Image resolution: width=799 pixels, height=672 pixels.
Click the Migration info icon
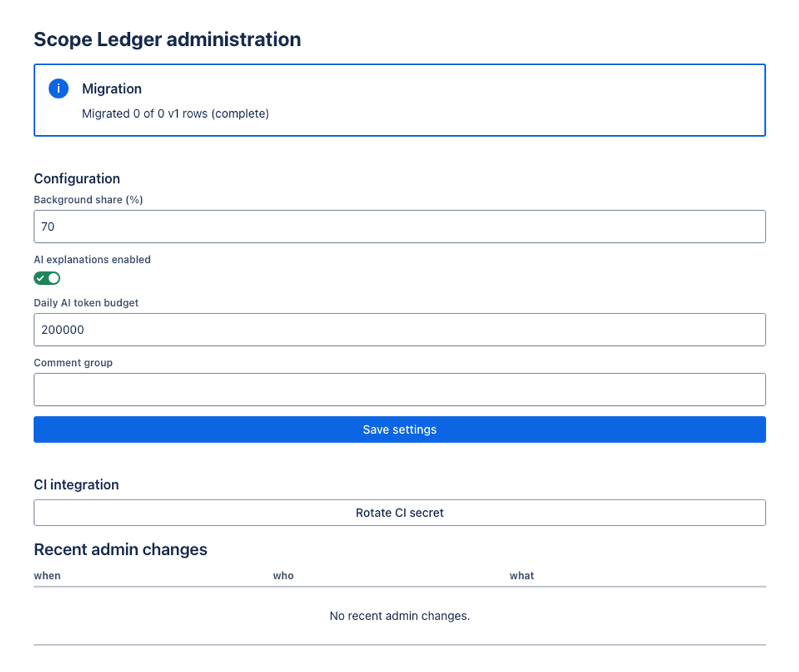59,88
